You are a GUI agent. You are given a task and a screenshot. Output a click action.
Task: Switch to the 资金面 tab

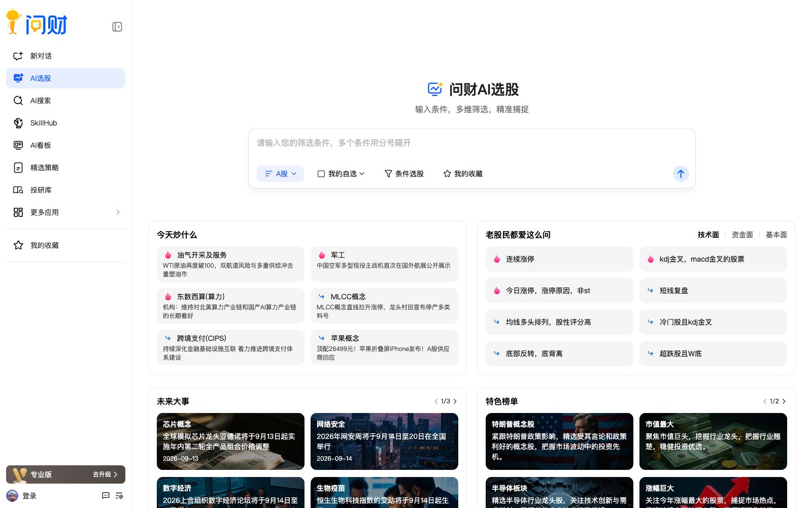[x=742, y=235]
